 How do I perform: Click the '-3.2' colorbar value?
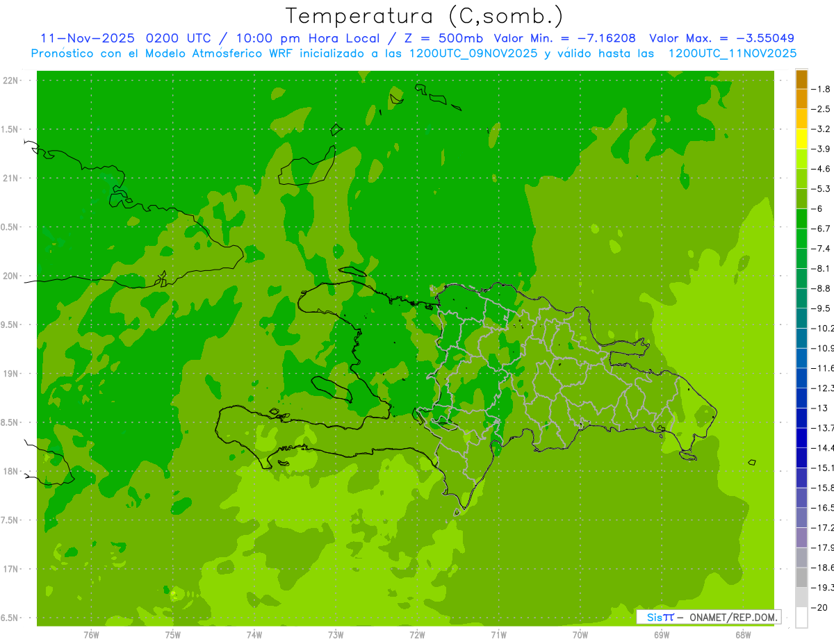pyautogui.click(x=821, y=129)
